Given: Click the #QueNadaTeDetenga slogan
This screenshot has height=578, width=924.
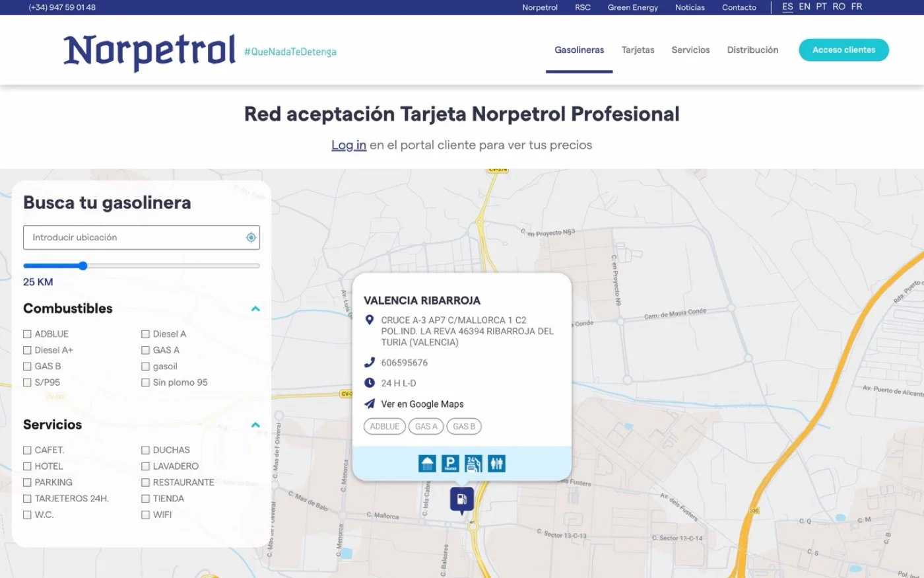Looking at the screenshot, I should [290, 52].
